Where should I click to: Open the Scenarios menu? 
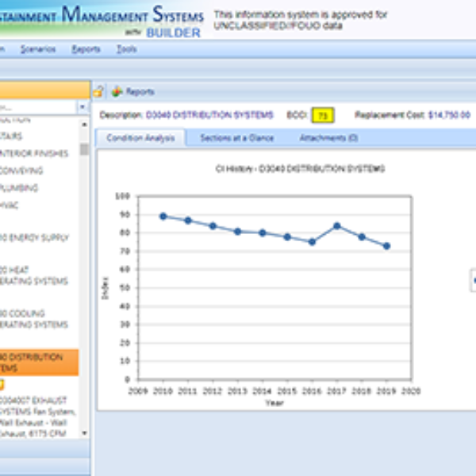point(38,49)
